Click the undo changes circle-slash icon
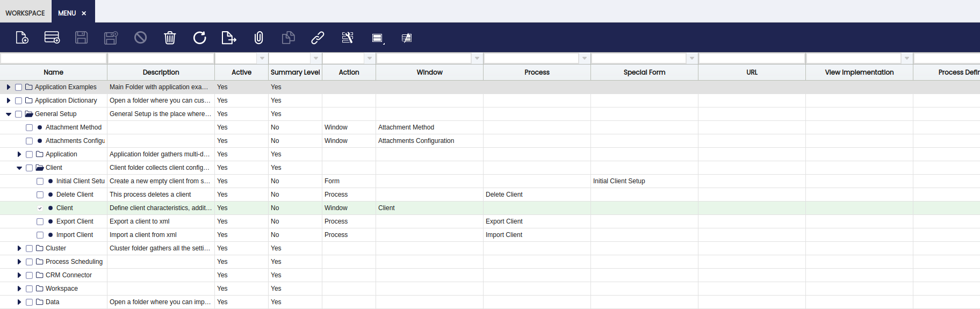The width and height of the screenshot is (980, 309). tap(140, 38)
